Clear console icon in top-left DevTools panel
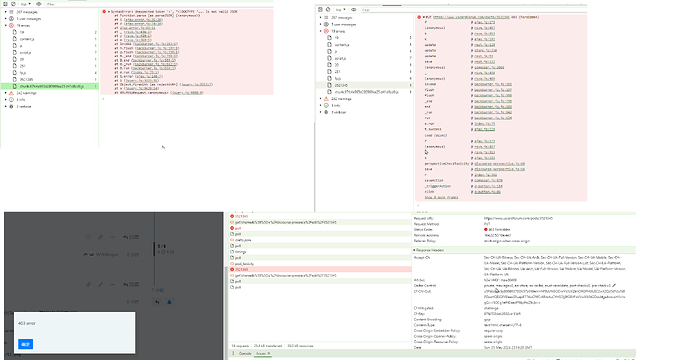Screen dimensions: 690x360 [13, 4]
